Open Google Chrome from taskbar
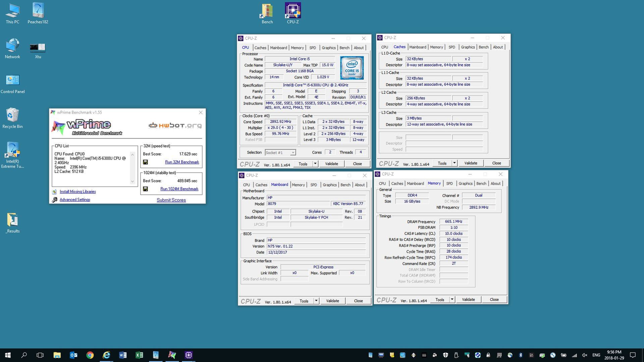 pyautogui.click(x=90, y=355)
